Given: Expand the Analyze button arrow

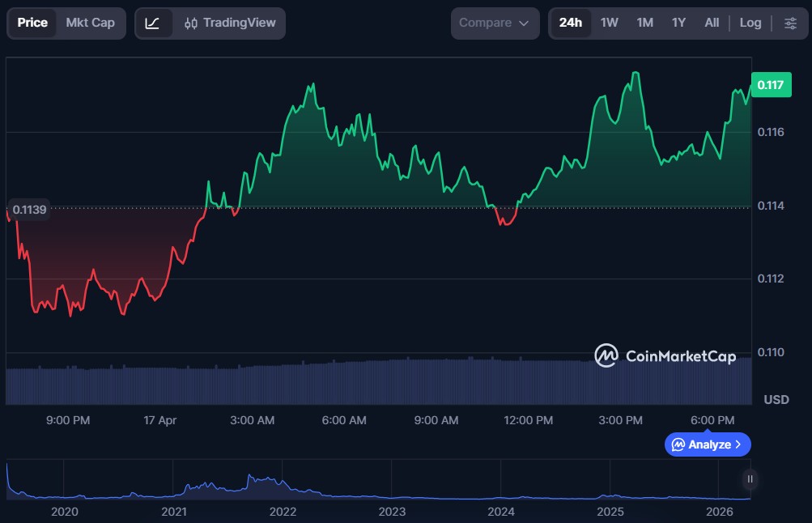Looking at the screenshot, I should (x=738, y=444).
